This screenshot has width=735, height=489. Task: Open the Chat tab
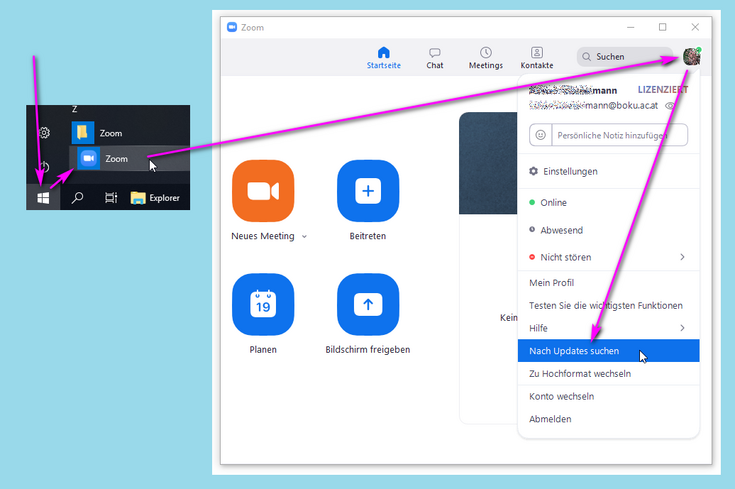435,58
